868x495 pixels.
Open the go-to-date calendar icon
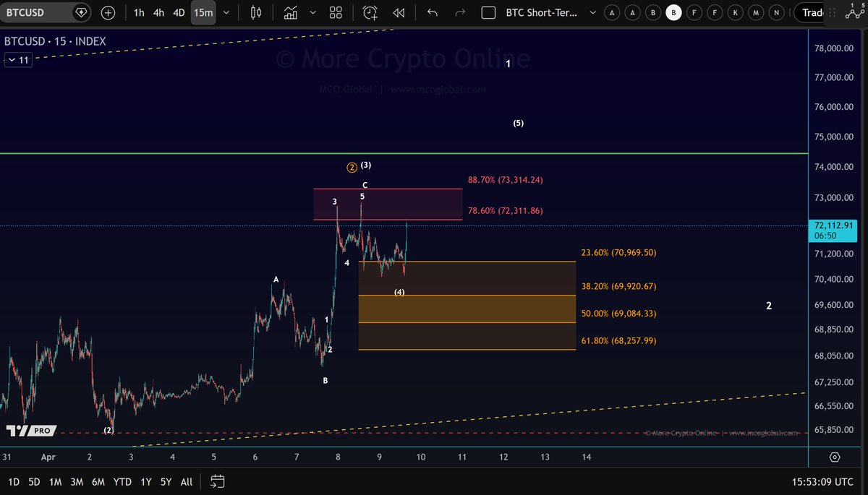(218, 481)
